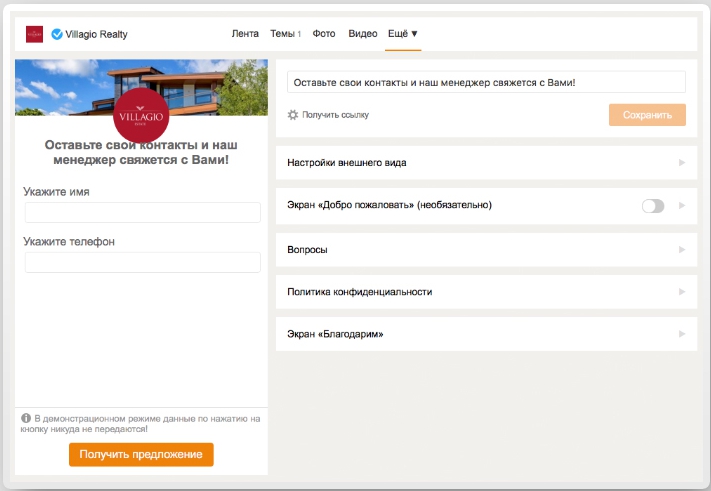Toggle the Экран «Добро пожаловать» switch
The image size is (711, 491).
pos(653,206)
